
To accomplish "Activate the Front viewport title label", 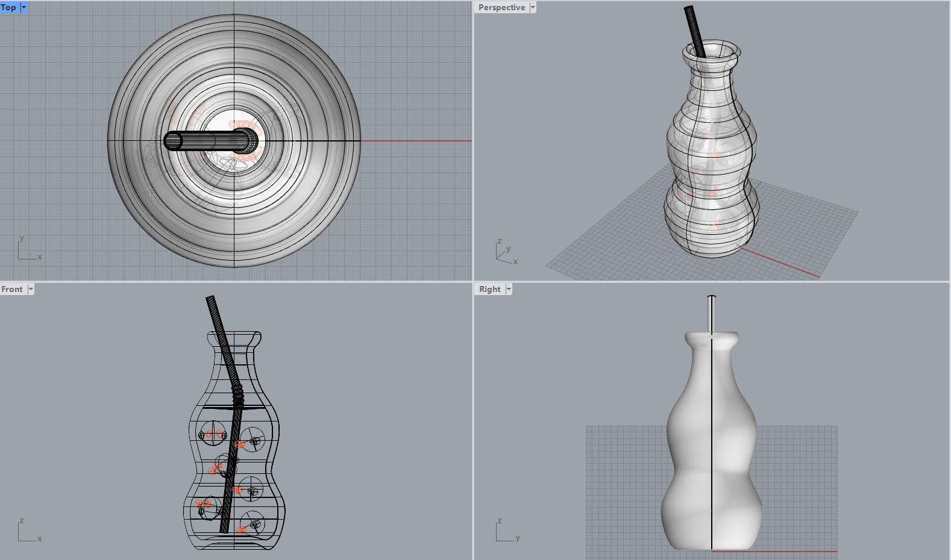I will tap(12, 289).
